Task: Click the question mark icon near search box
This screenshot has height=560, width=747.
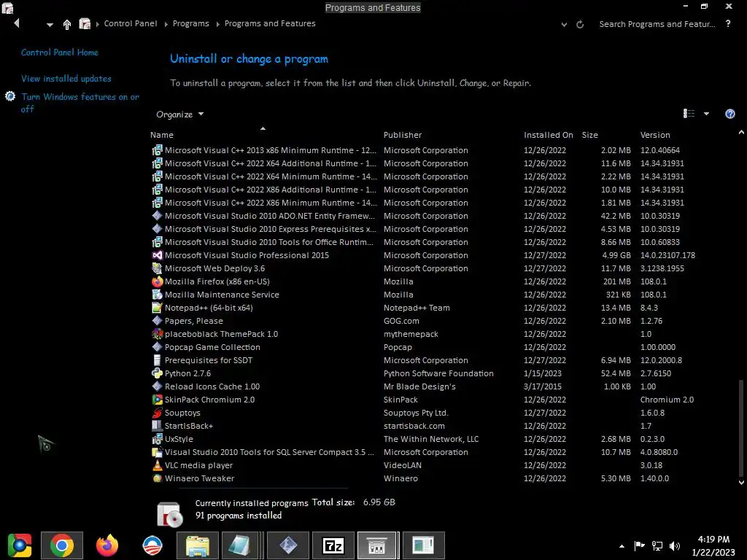Action: 728,23
